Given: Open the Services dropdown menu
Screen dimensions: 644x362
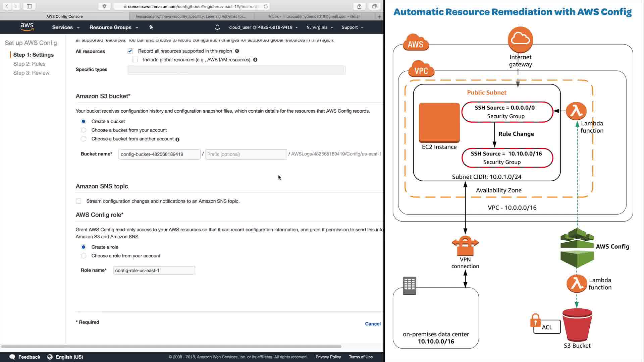Looking at the screenshot, I should tap(66, 27).
